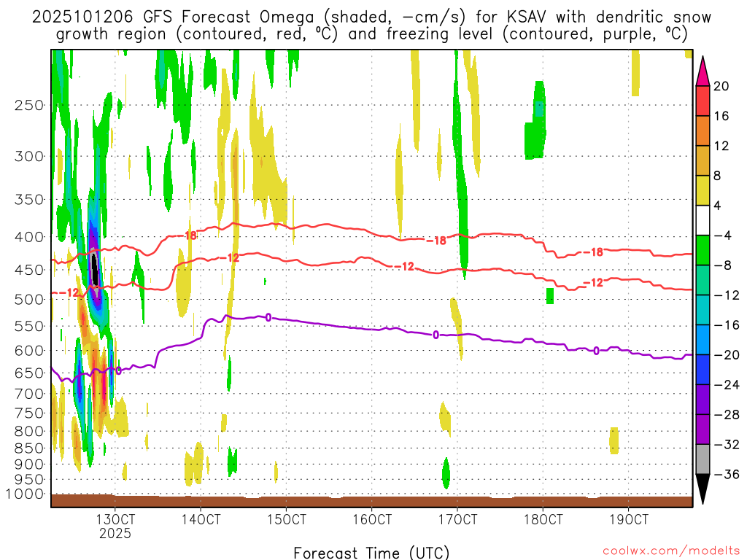Click the 250 pressure level label

click(x=29, y=105)
